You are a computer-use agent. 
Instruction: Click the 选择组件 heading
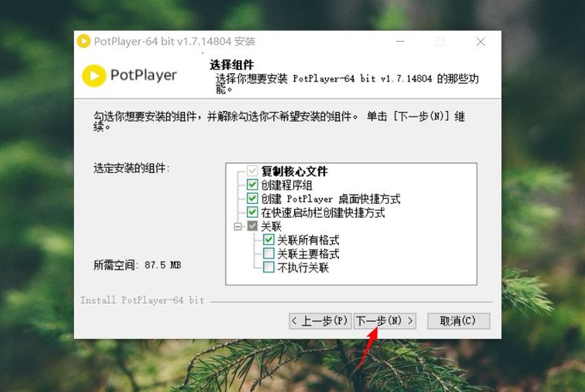[232, 65]
